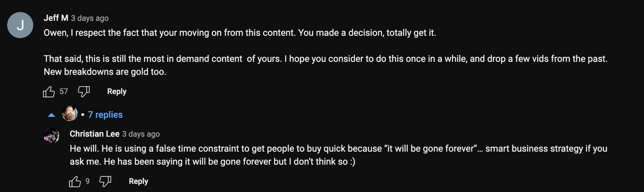Open Jeff M's channel via username
Screen dimensions: 644x192
coord(56,18)
